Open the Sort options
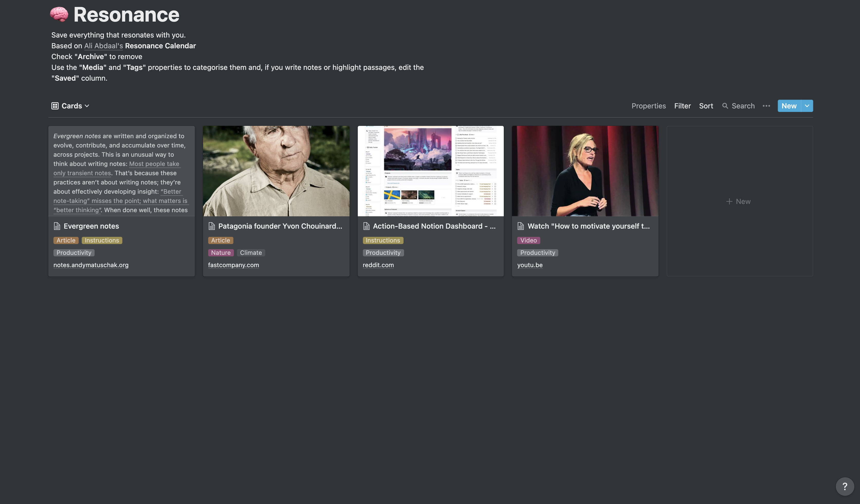The height and width of the screenshot is (504, 860). [706, 106]
